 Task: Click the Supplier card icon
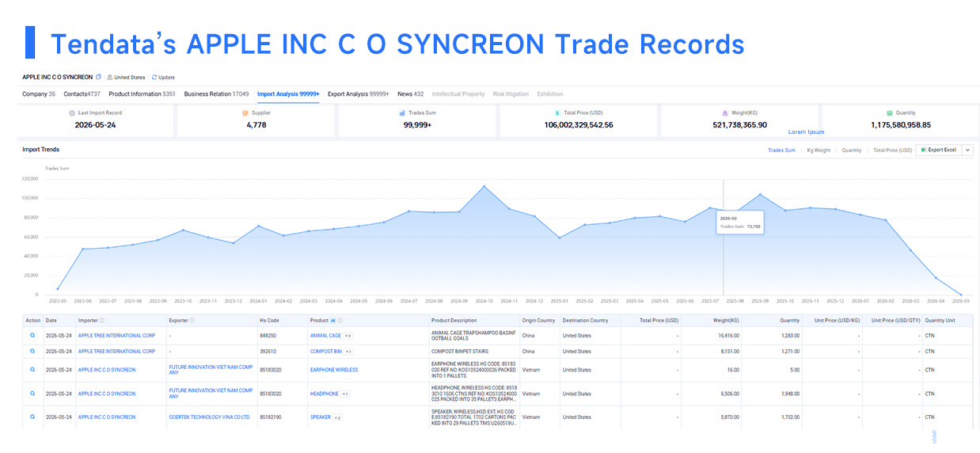[x=245, y=113]
